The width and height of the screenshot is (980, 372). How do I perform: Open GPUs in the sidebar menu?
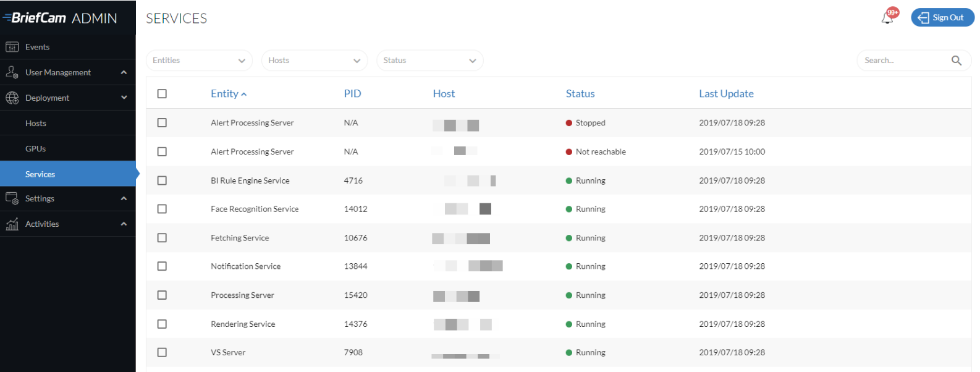pos(35,149)
